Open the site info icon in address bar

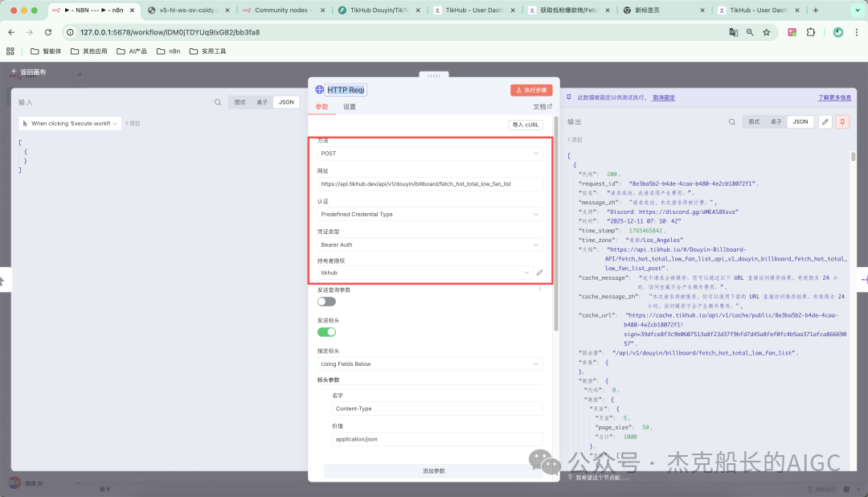pyautogui.click(x=70, y=32)
